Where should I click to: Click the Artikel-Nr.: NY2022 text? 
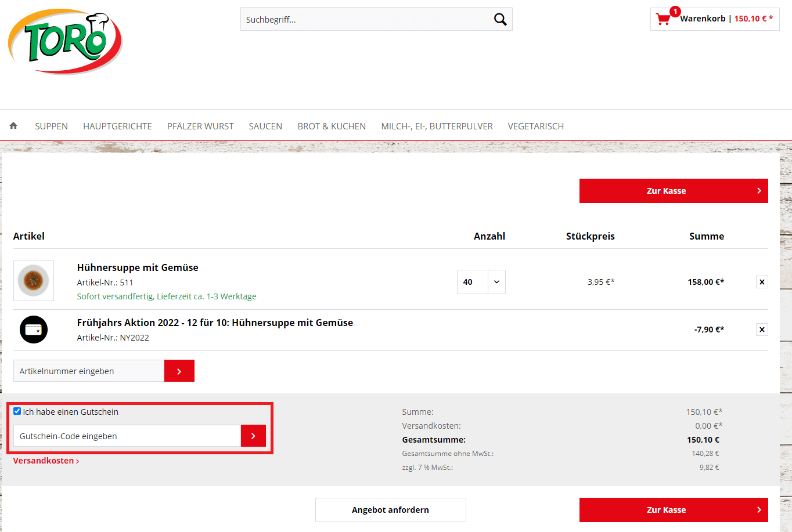point(113,338)
